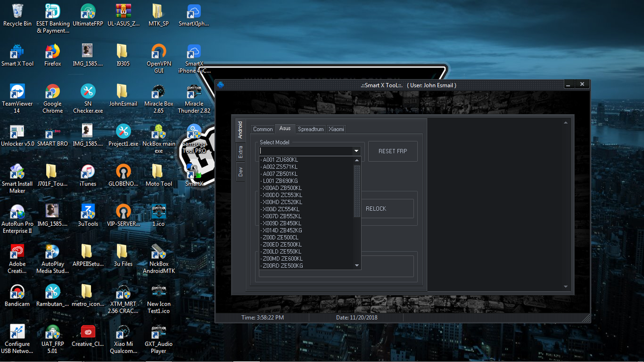The height and width of the screenshot is (362, 644).
Task: Launch OpenVPN GUI shortcut
Action: [x=158, y=59]
